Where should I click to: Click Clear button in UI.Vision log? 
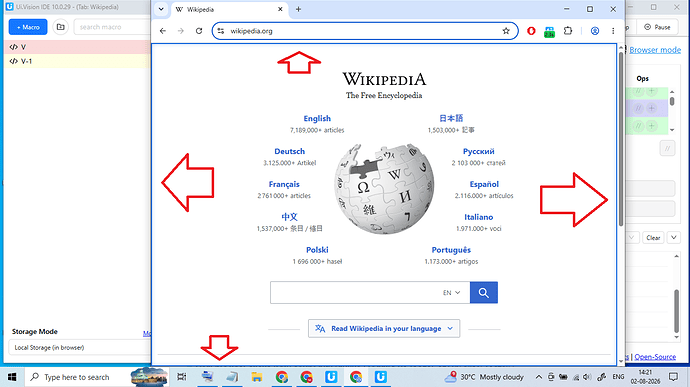point(653,238)
